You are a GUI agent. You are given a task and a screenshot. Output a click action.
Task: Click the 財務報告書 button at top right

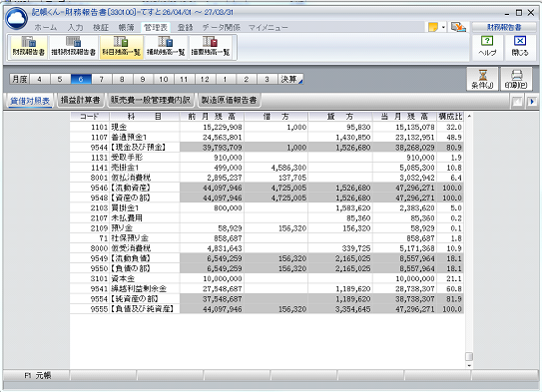(x=504, y=27)
